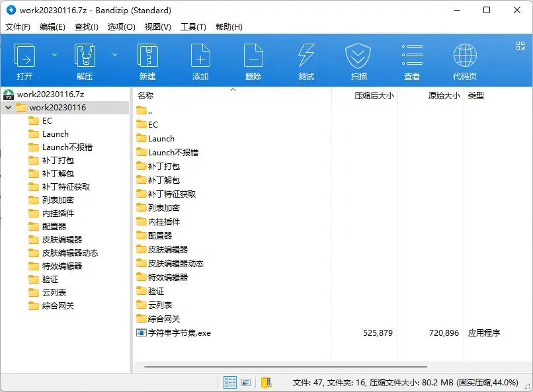Select the EC folder in tree
The height and width of the screenshot is (392, 533).
(x=40, y=121)
